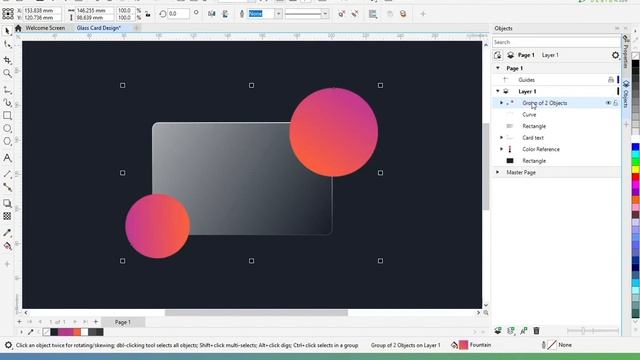
Task: Open the line style dropdown
Action: (325, 14)
